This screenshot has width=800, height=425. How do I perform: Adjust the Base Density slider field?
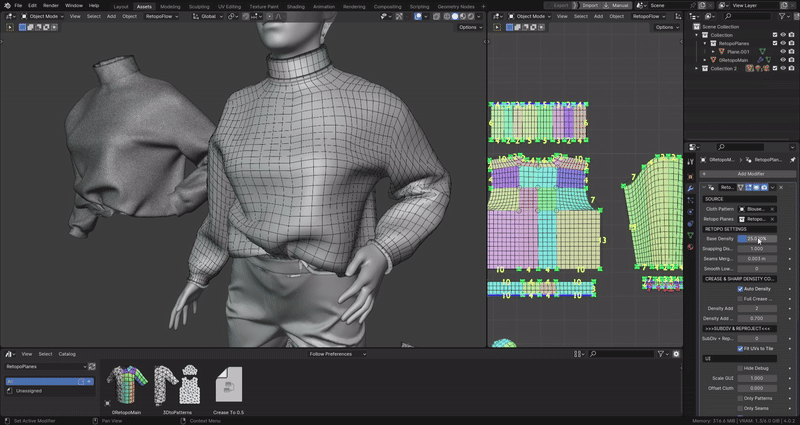click(755, 239)
